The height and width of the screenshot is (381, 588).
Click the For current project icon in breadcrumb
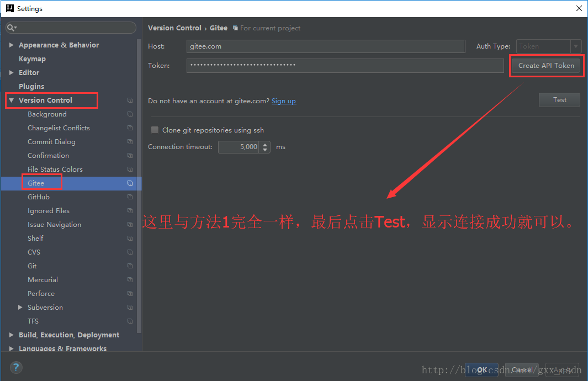click(235, 28)
